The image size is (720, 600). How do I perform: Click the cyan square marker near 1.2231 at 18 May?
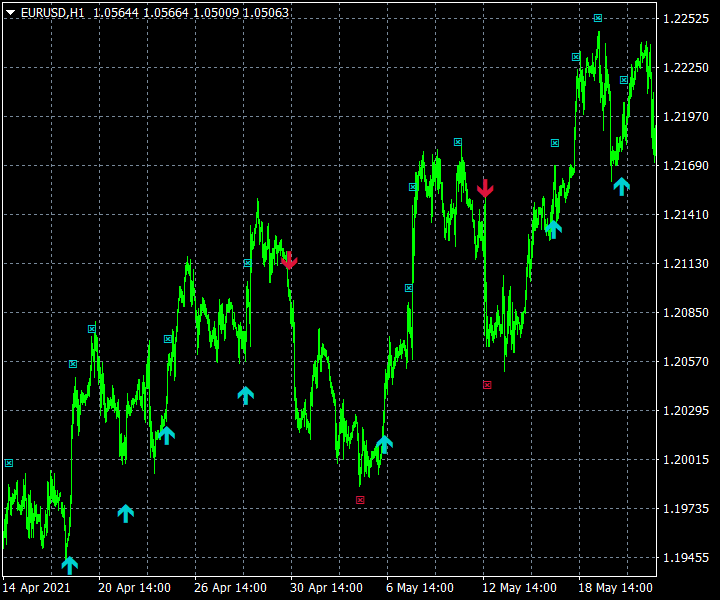click(x=576, y=57)
